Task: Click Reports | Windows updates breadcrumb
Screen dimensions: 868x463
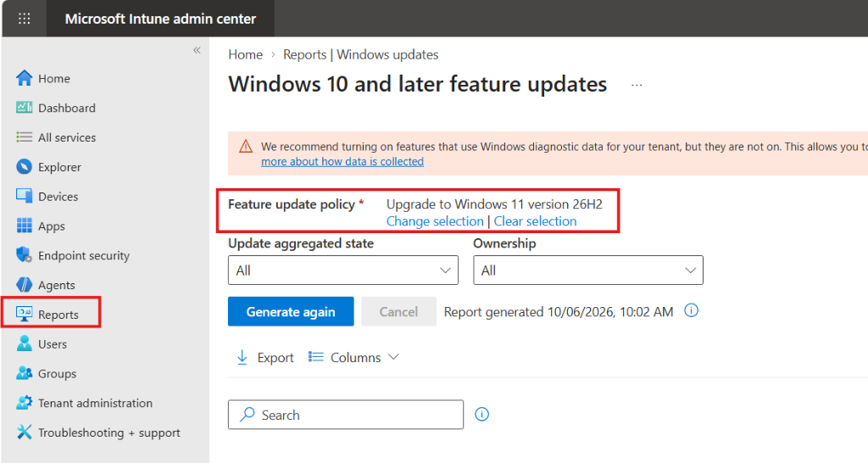Action: (x=360, y=54)
